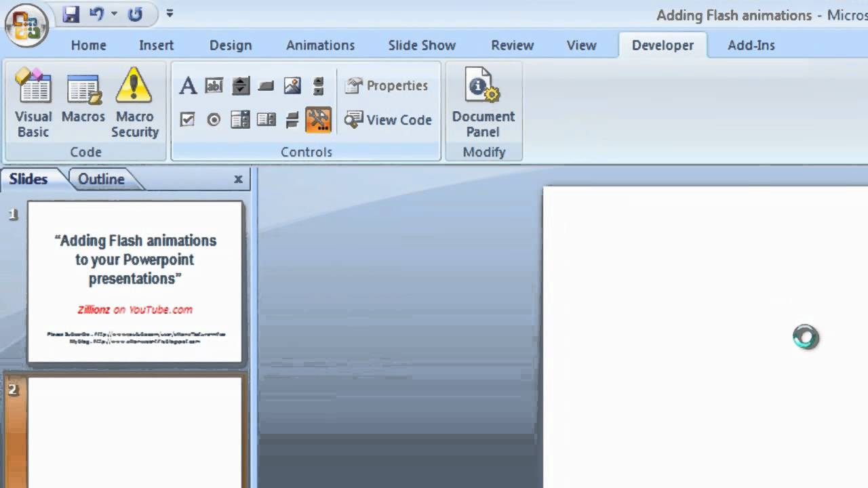Open the Add-Ins tab
Image resolution: width=868 pixels, height=488 pixels.
tap(751, 45)
